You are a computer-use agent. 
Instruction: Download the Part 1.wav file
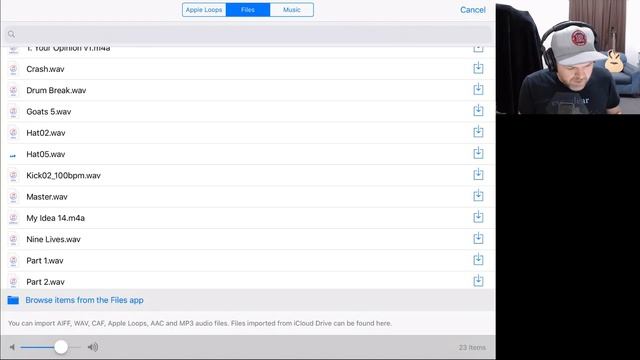(478, 259)
